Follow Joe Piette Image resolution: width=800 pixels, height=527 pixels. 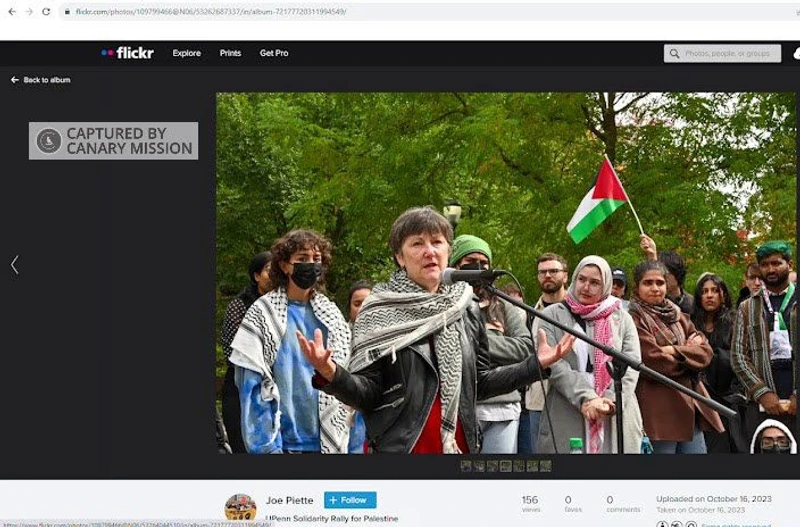[x=350, y=500]
